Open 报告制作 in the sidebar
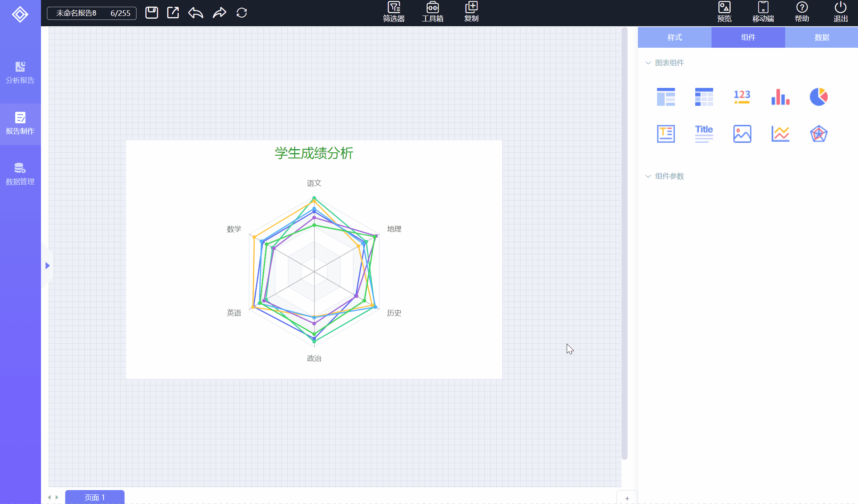Image resolution: width=858 pixels, height=504 pixels. click(20, 124)
